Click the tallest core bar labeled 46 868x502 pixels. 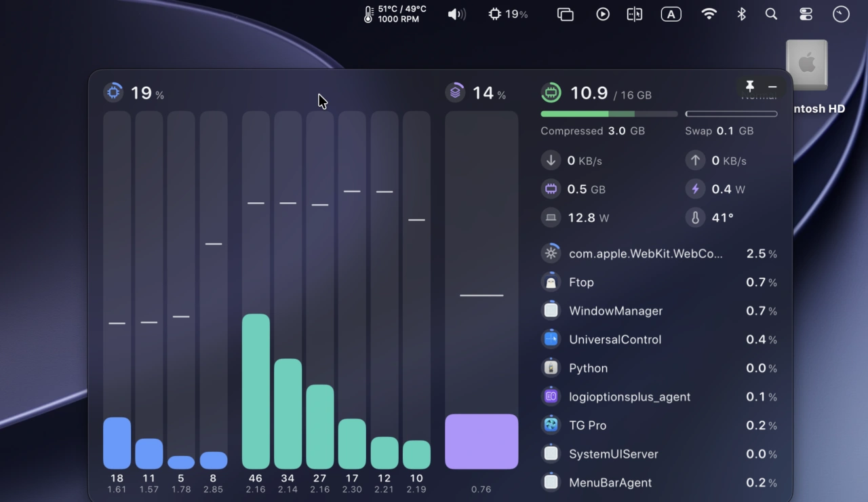pyautogui.click(x=256, y=391)
